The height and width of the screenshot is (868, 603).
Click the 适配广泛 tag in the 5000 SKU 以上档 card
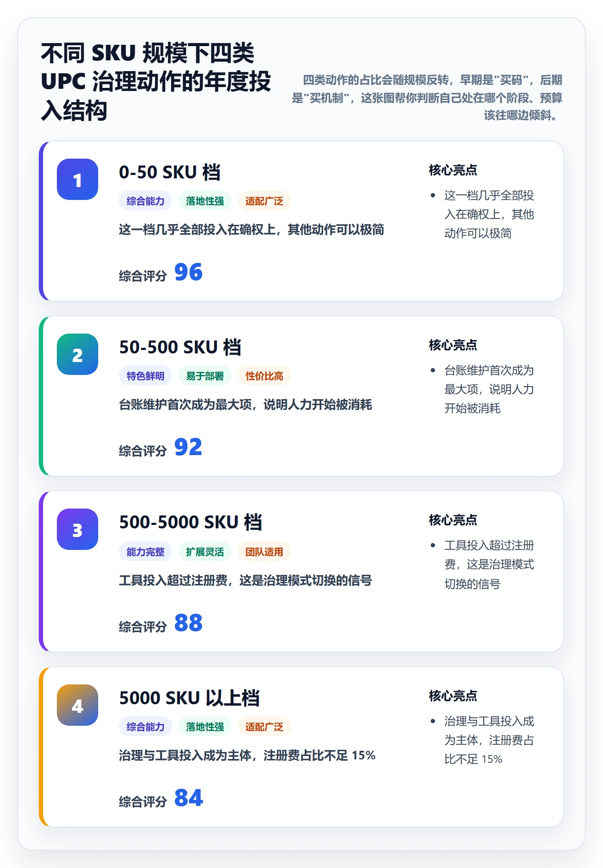(x=264, y=727)
